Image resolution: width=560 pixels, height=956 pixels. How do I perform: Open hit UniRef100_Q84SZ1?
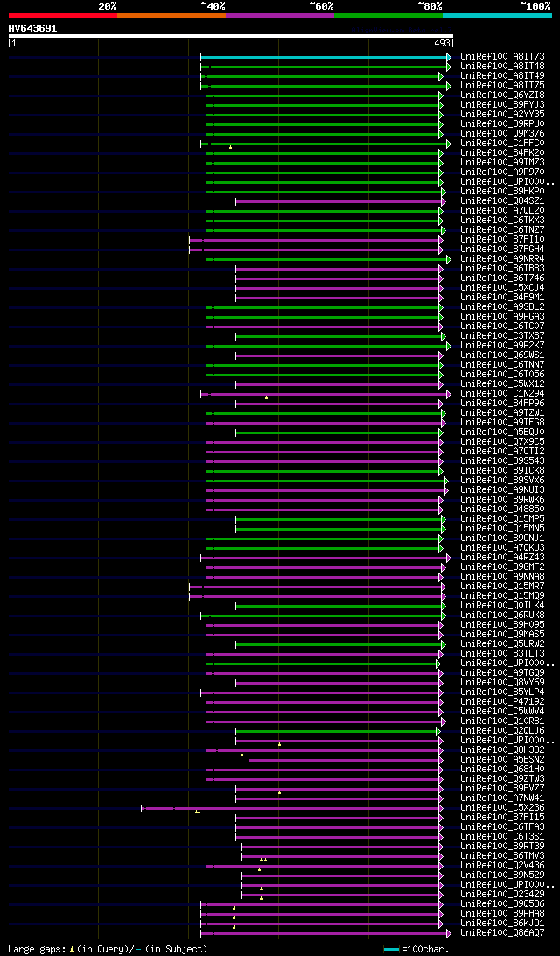tap(503, 201)
